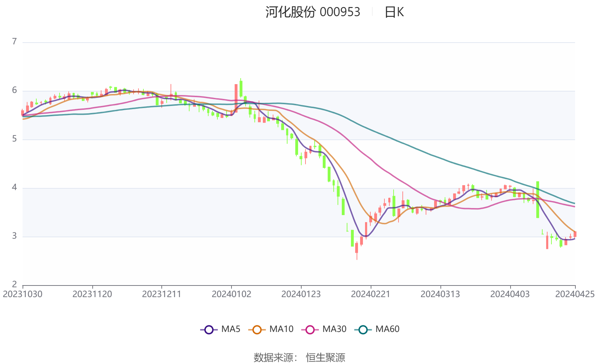Screen dimensions: 599x364
Task: Click the 日K subtitle label
Action: coord(394,12)
